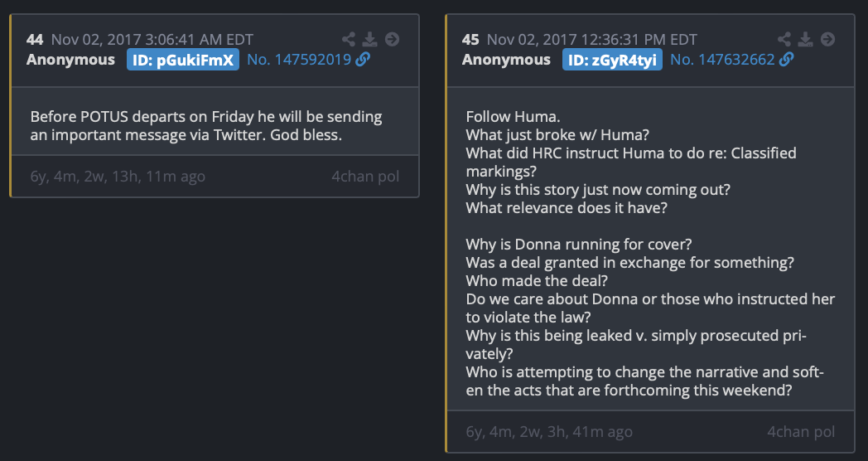Share post 45 using the share icon

click(784, 39)
